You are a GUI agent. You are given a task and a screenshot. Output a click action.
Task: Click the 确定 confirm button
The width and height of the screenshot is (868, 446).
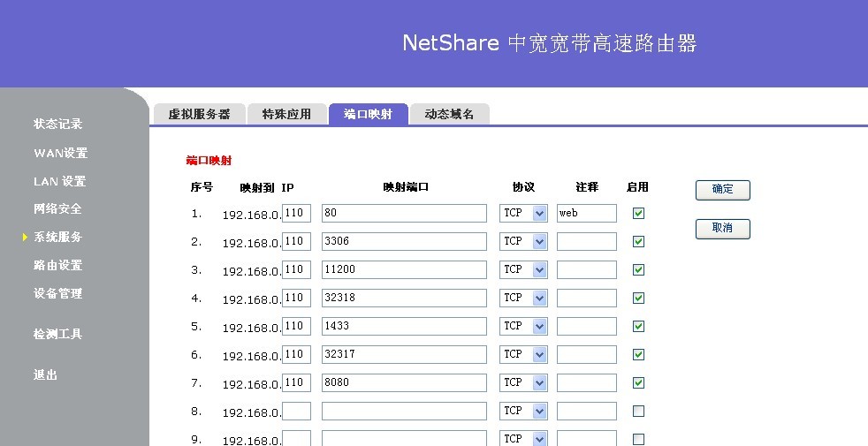click(722, 190)
